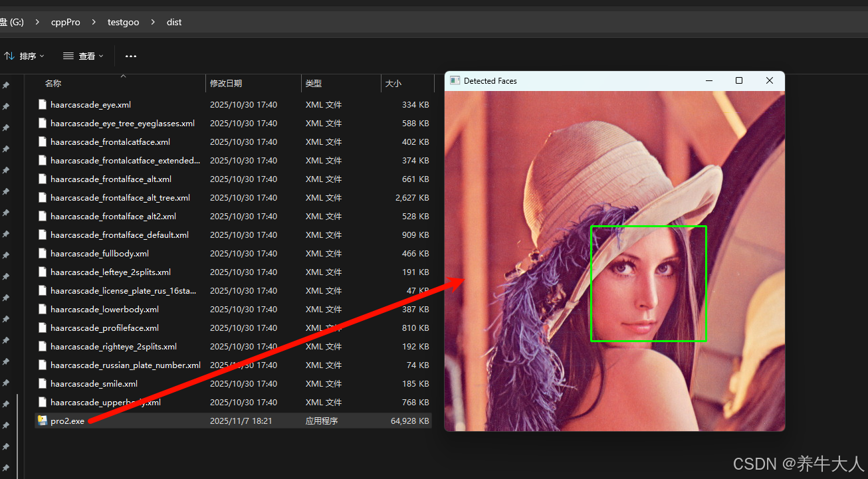Select the file pro2.exe
Screen dimensions: 868x479
click(x=67, y=421)
